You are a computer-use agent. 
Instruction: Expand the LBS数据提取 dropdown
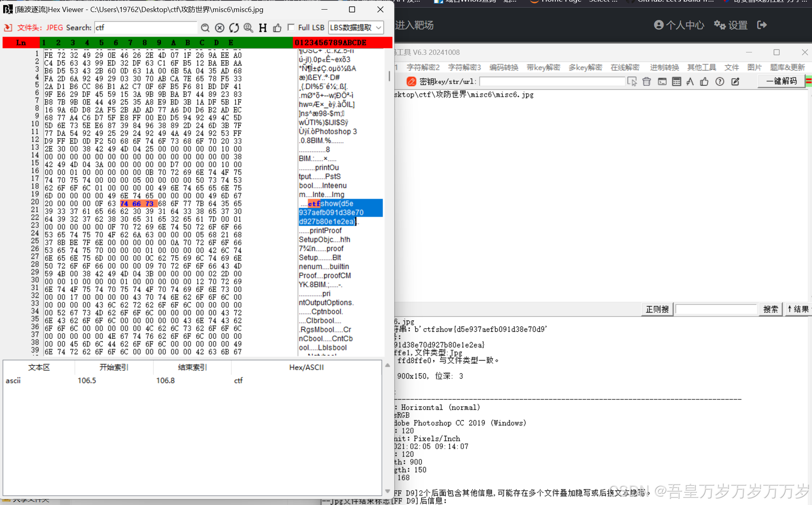(356, 28)
